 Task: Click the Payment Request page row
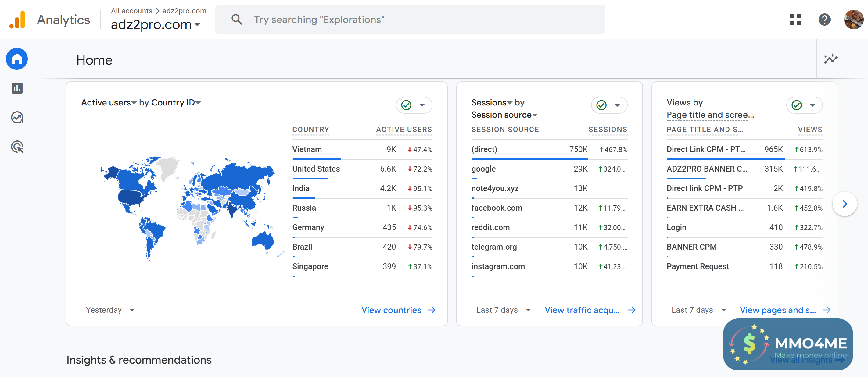(x=745, y=267)
